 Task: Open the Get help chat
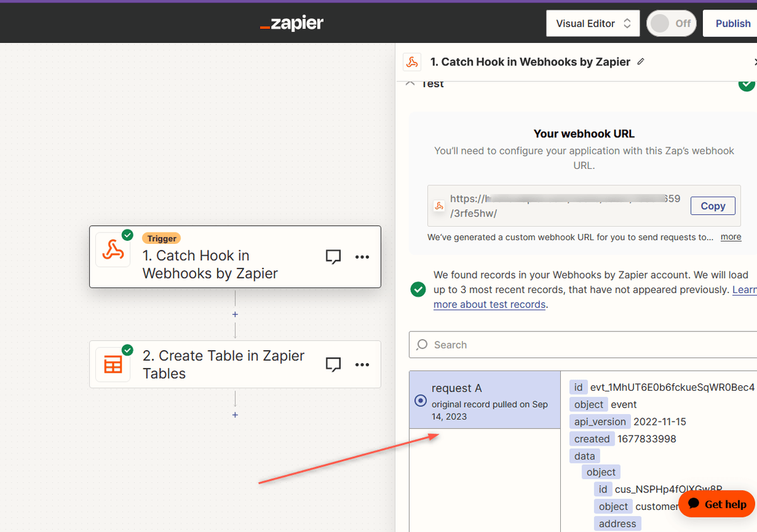(717, 504)
